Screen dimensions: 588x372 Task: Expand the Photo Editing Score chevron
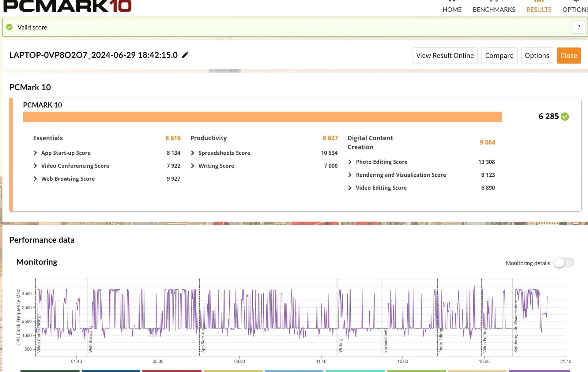[350, 162]
